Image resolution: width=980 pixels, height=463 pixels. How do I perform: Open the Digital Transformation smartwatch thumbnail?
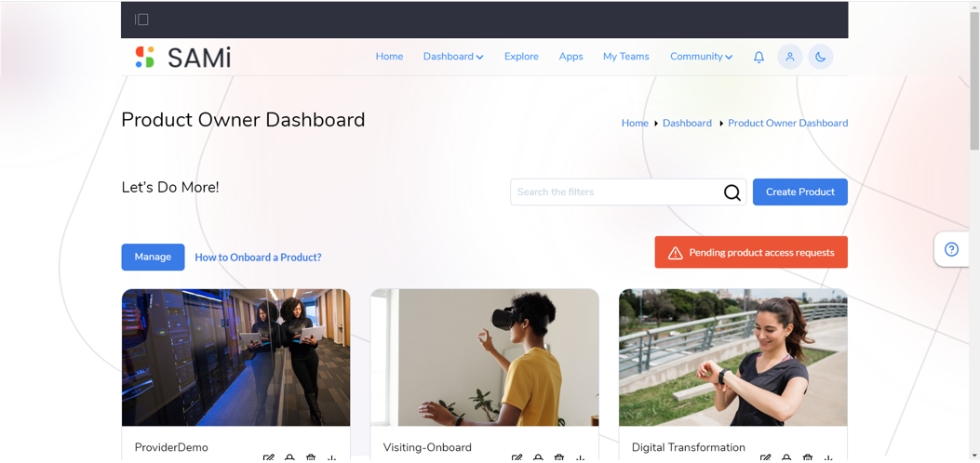pos(733,358)
